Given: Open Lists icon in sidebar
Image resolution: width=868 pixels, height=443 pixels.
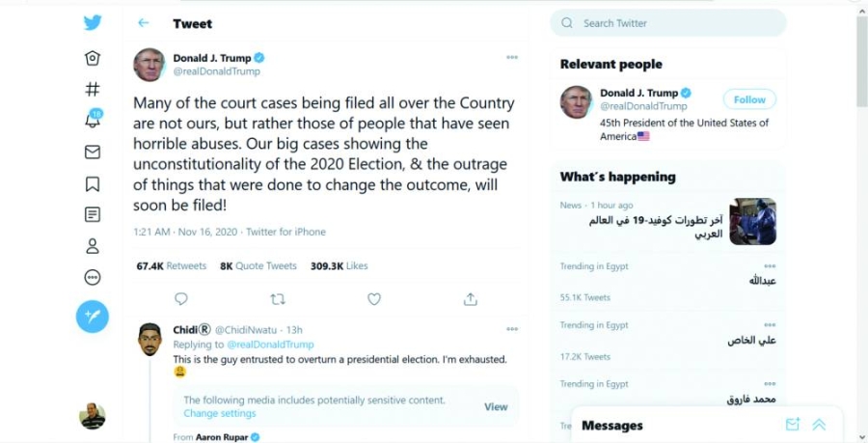Looking at the screenshot, I should click(93, 214).
